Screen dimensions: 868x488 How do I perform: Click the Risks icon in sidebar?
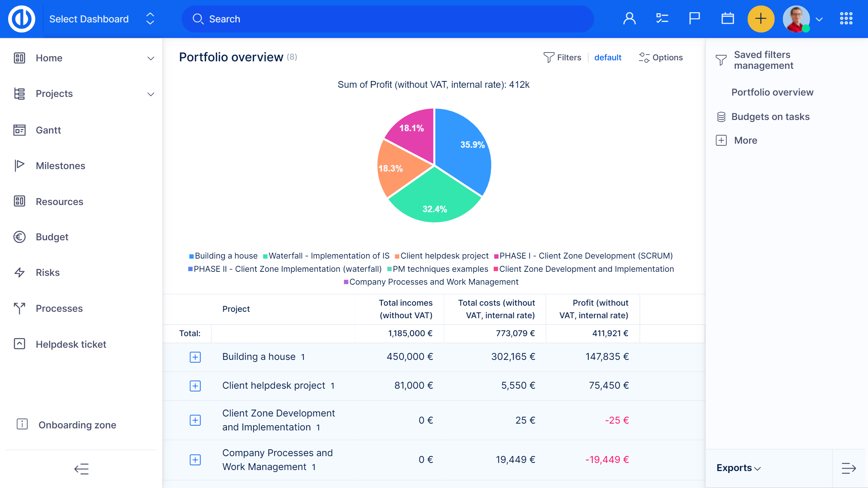pos(20,272)
